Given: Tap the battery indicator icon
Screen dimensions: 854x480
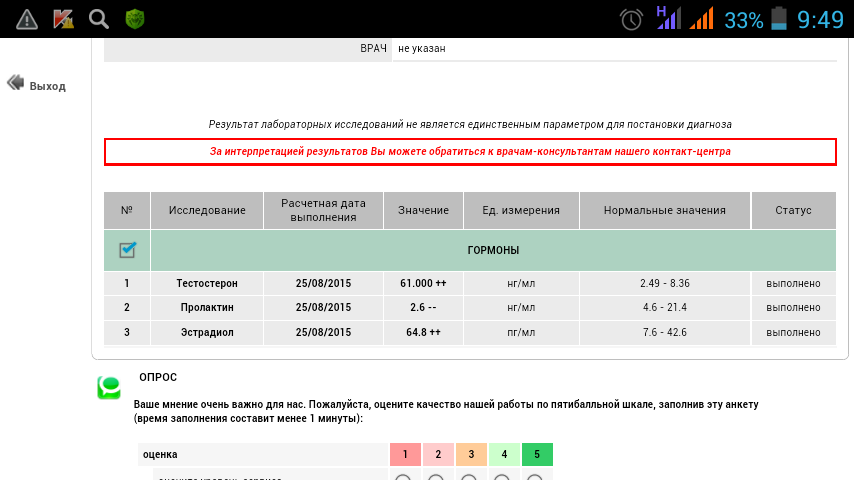Looking at the screenshot, I should [779, 19].
